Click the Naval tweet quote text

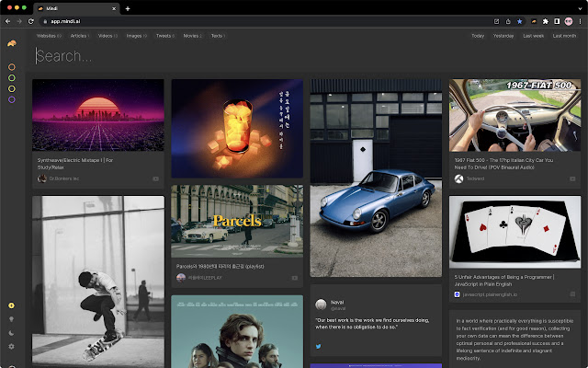(x=372, y=324)
